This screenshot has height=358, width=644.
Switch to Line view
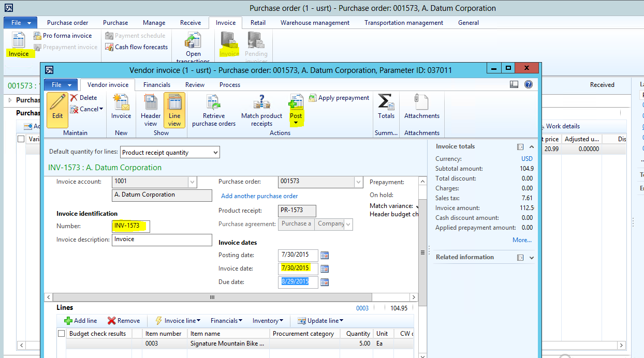click(x=174, y=110)
